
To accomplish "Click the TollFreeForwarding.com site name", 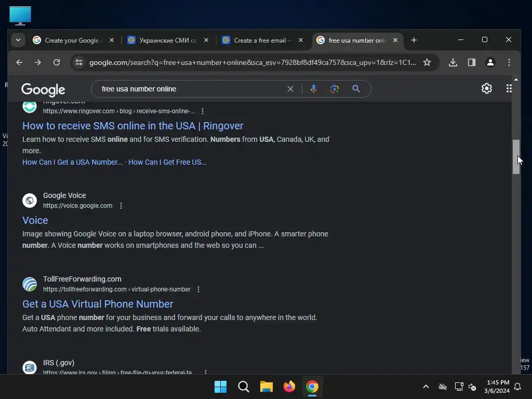I will 82,279.
